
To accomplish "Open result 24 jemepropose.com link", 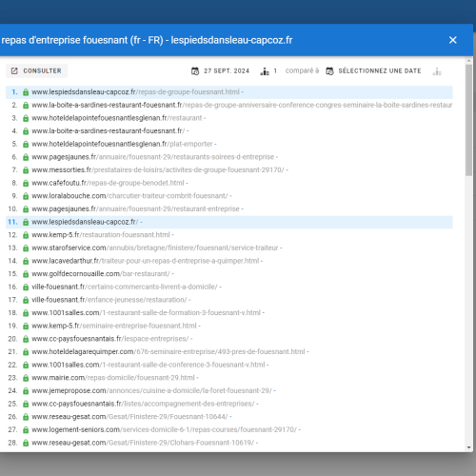I will click(151, 391).
